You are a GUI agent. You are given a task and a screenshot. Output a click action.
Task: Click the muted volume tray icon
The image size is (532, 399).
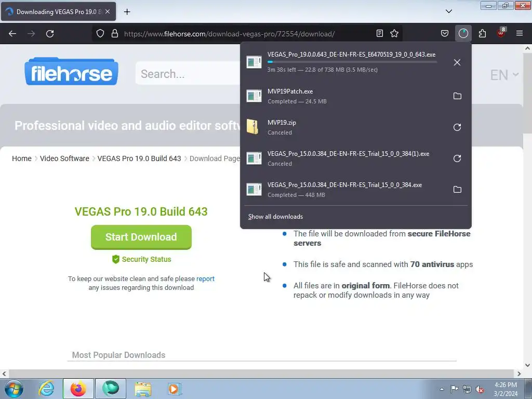pos(480,389)
